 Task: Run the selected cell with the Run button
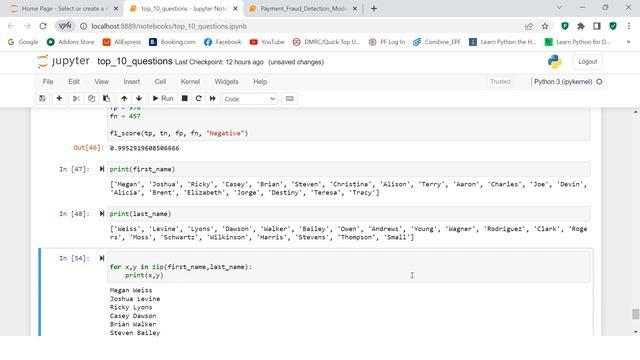click(x=162, y=99)
